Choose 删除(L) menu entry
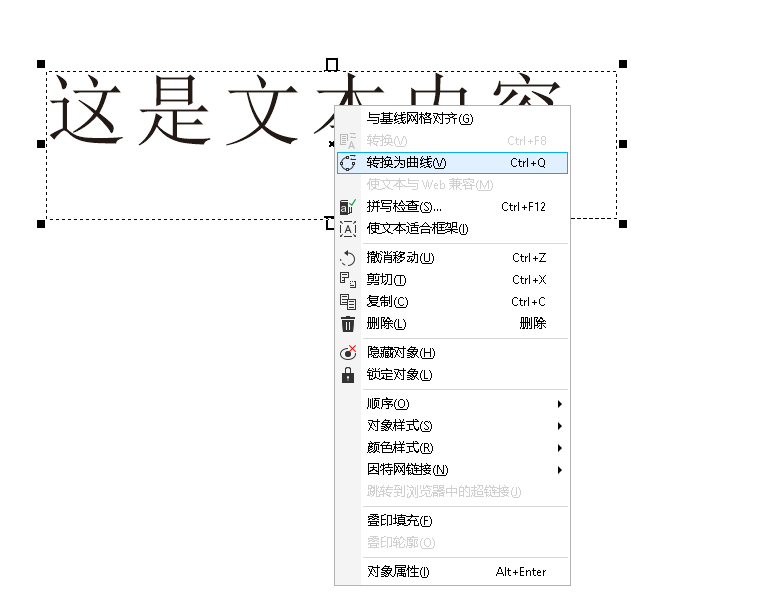Viewport: 780px width, 599px height. click(x=452, y=324)
